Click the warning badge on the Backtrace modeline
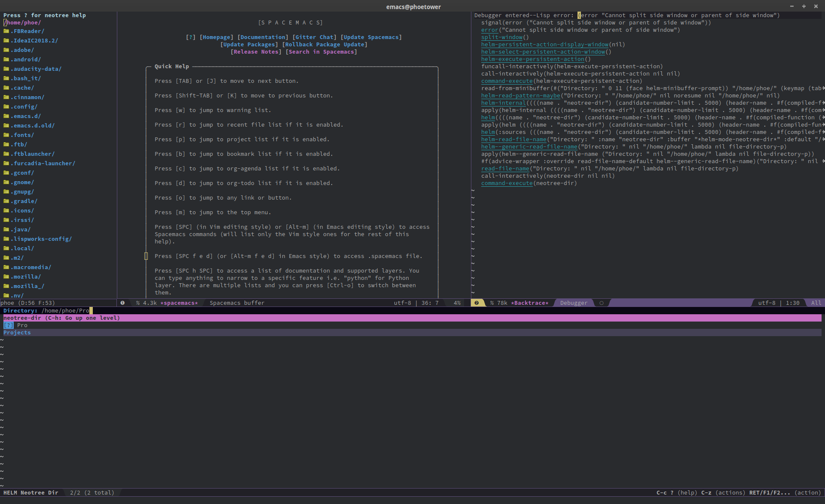This screenshot has height=504, width=825. click(477, 303)
